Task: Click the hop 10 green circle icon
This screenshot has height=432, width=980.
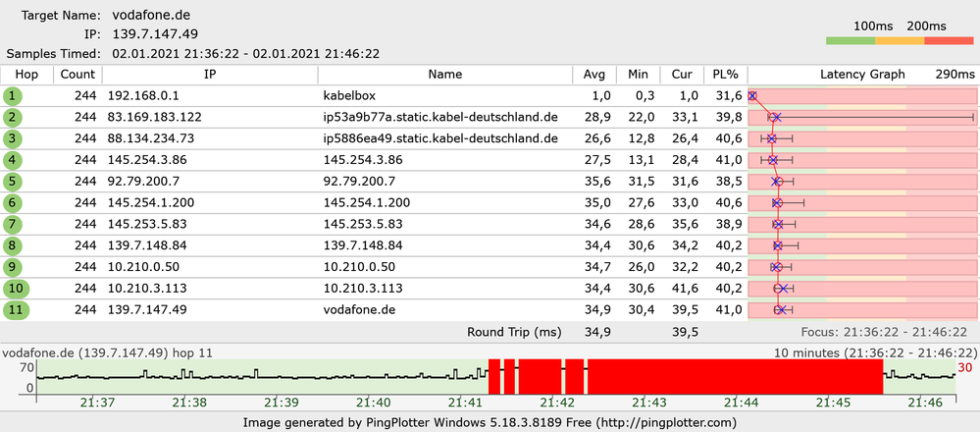Action: (16, 289)
